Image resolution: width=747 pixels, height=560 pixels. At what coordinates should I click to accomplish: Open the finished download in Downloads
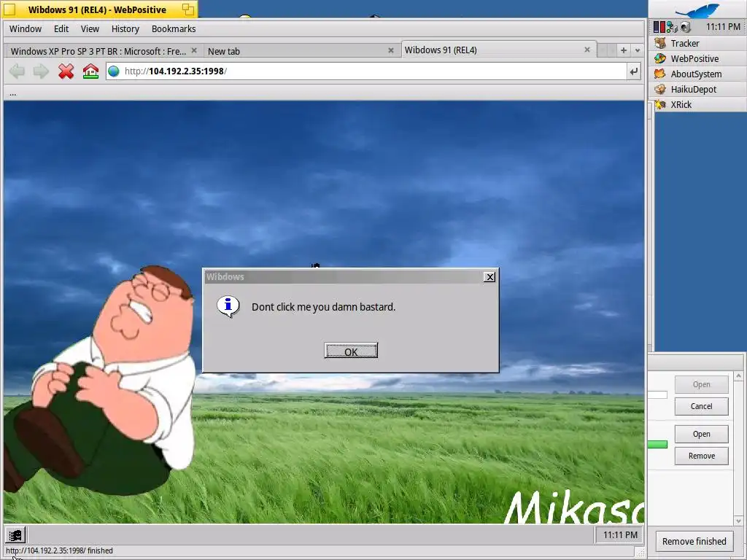tap(701, 434)
